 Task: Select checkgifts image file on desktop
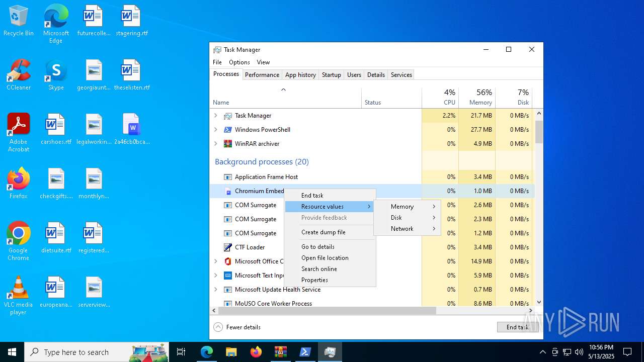pos(56,184)
